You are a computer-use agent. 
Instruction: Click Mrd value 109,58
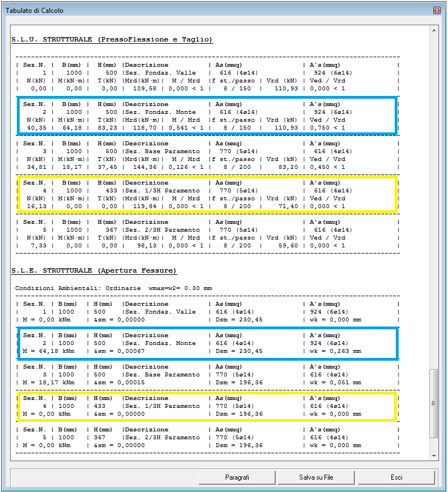tap(144, 89)
